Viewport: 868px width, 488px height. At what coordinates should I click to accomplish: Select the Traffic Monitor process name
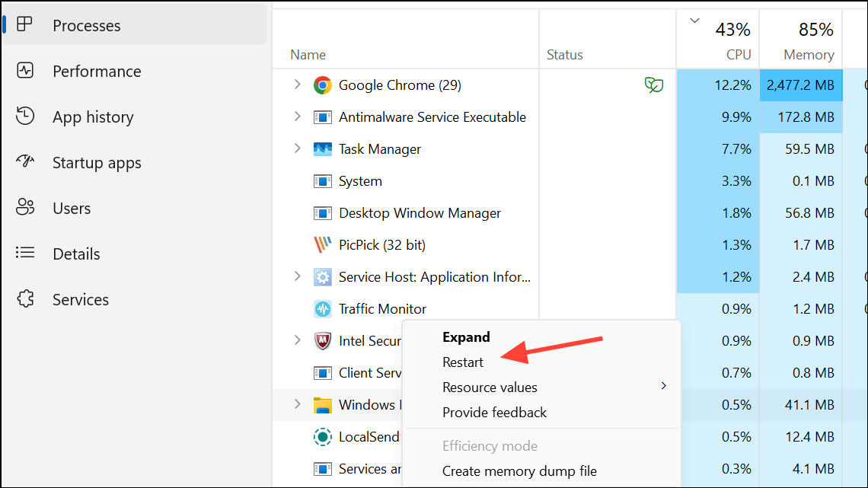point(382,309)
